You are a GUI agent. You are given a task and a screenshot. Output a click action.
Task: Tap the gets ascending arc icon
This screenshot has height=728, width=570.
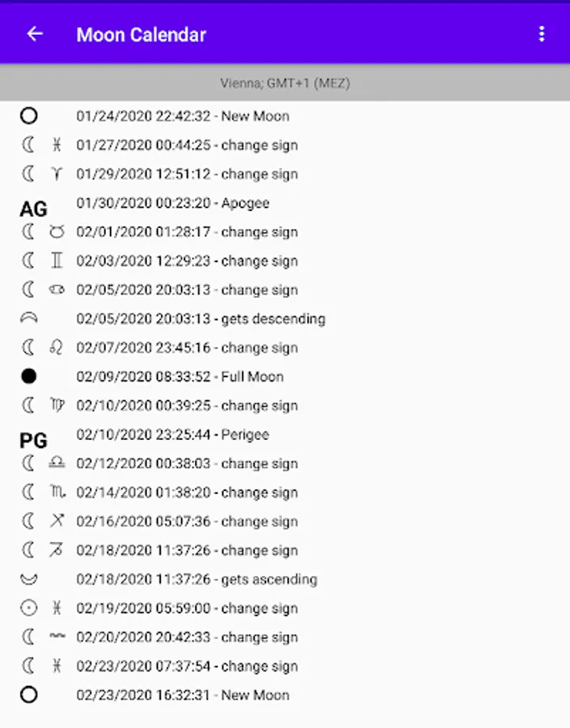tap(29, 579)
